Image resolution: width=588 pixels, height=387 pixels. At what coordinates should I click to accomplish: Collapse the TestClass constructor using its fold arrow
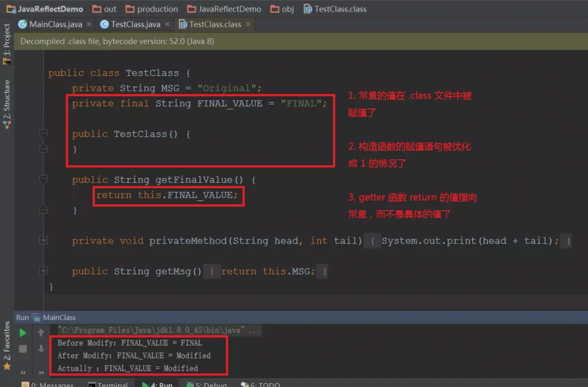[x=44, y=133]
